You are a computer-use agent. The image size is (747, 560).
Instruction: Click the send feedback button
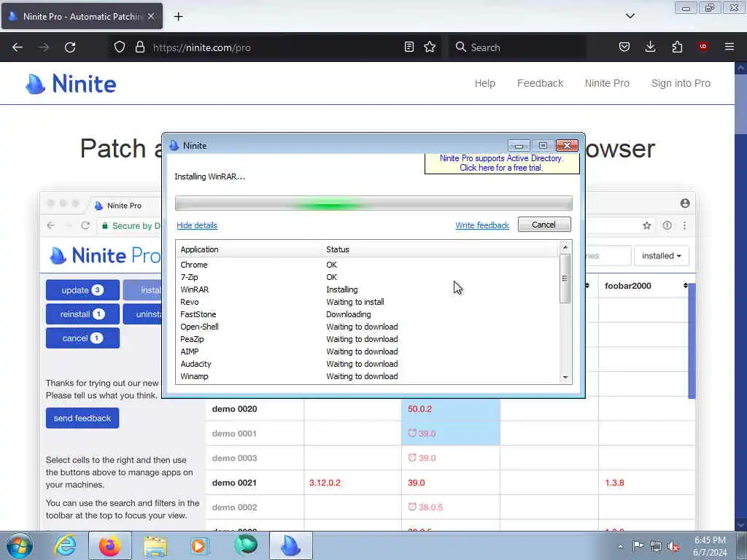pyautogui.click(x=82, y=418)
